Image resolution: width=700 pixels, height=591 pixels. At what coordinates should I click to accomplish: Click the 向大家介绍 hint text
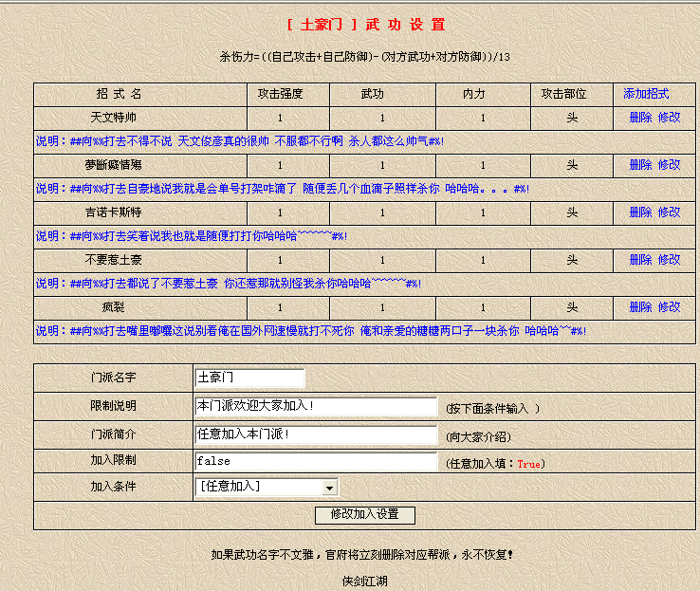point(478,436)
